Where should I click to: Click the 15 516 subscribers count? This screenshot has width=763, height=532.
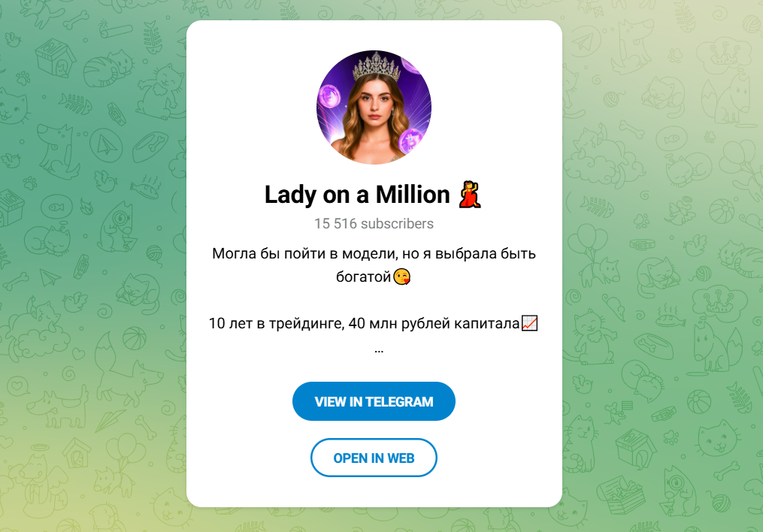coord(374,224)
